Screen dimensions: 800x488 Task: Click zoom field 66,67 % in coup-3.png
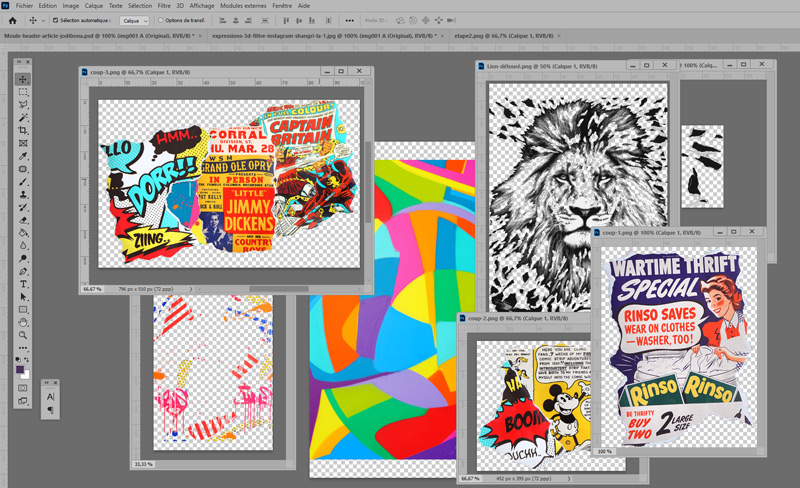[x=92, y=289]
